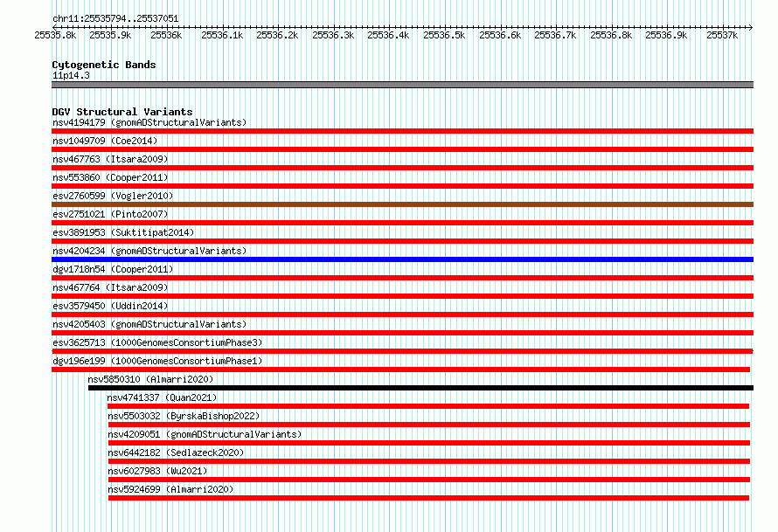Open variant esv3891953 (Suktitipat2014)

(x=123, y=232)
